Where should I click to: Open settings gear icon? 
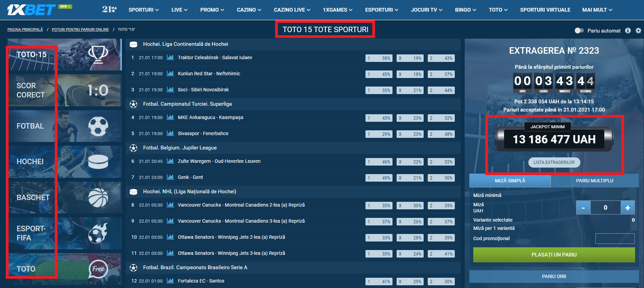(x=638, y=30)
